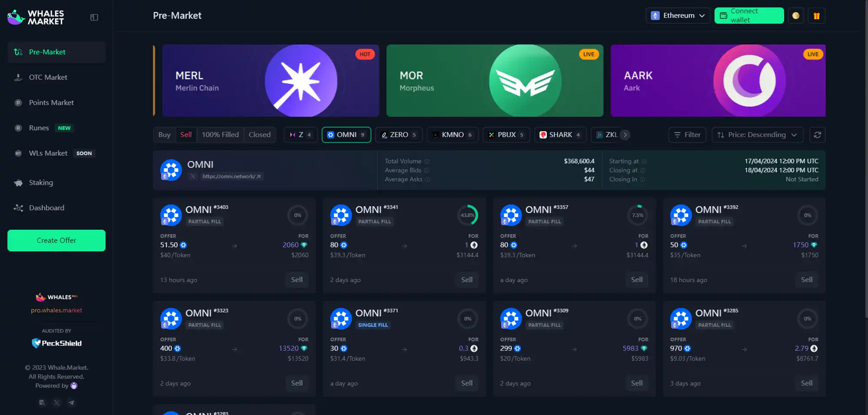Go to OTC Market in sidebar
The height and width of the screenshot is (415, 868).
tap(48, 77)
